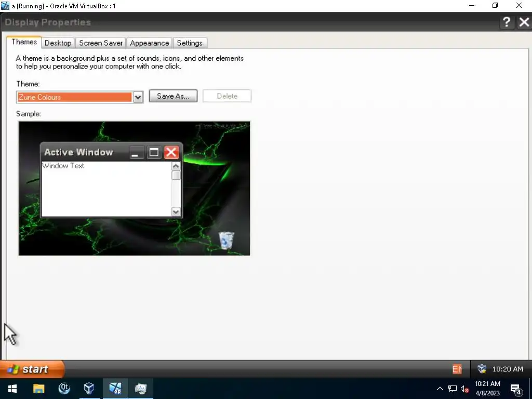Click the EN language indicator in XP tray

pyautogui.click(x=457, y=369)
